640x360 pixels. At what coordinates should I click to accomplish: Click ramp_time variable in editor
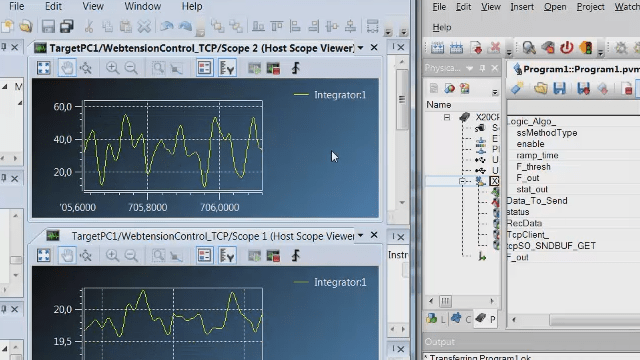(537, 156)
